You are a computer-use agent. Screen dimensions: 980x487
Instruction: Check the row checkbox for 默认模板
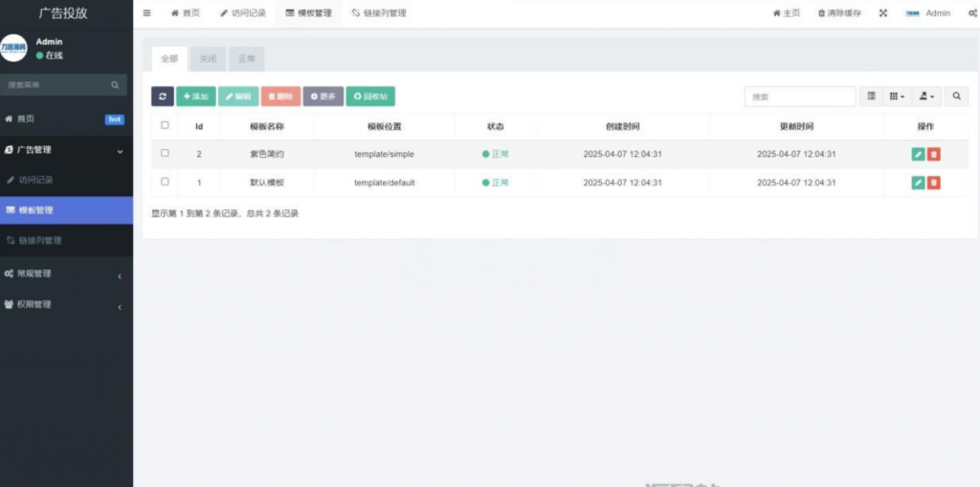pyautogui.click(x=165, y=181)
